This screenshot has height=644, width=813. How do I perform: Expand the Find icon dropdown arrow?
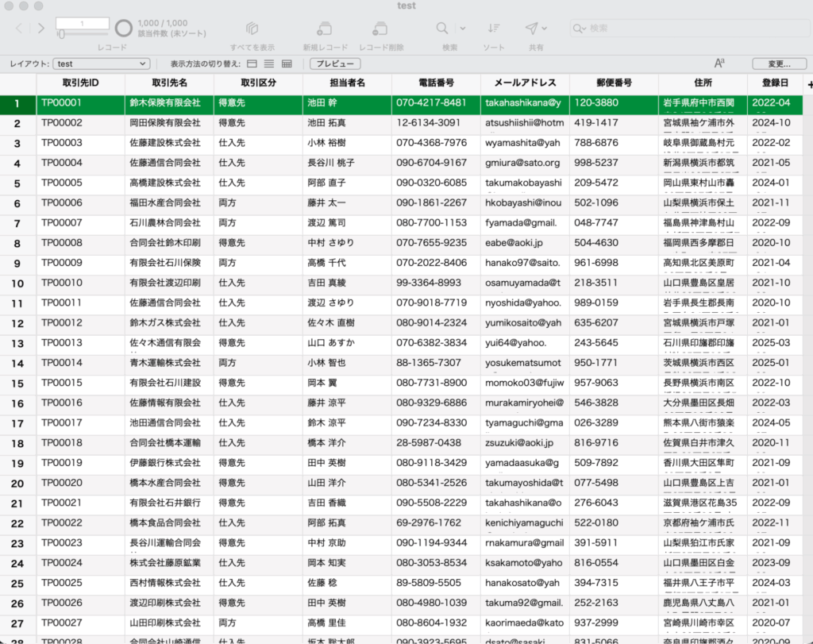(463, 29)
